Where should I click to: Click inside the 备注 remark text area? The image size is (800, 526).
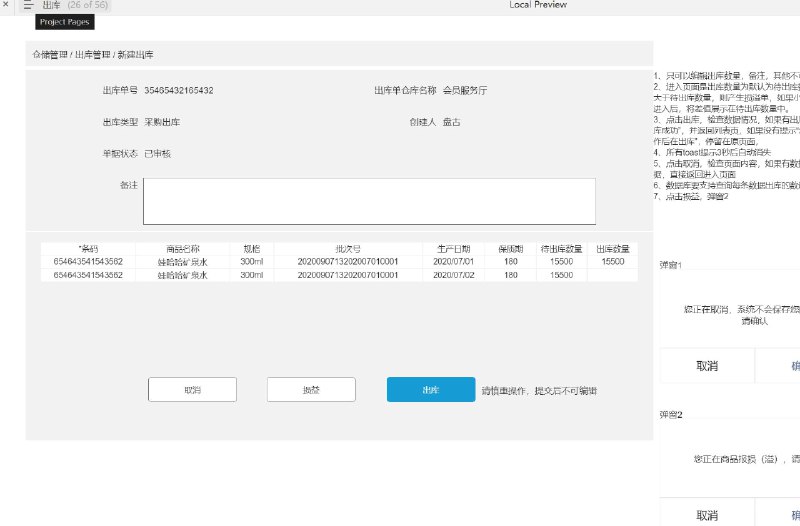click(369, 201)
